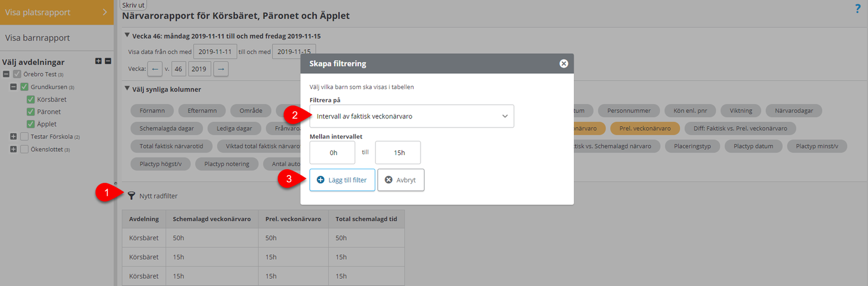
Task: Uncheck the Päronet department checkbox
Action: (x=31, y=112)
